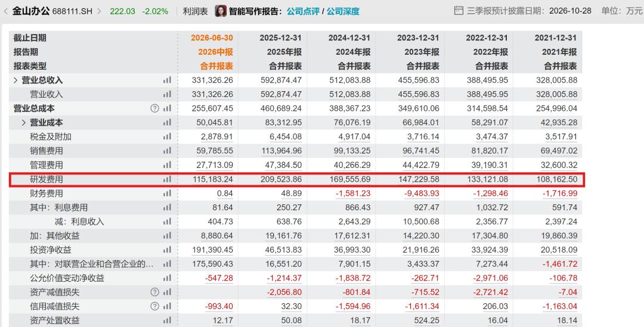
Task: Click the 财务费用 row label
Action: [x=47, y=193]
